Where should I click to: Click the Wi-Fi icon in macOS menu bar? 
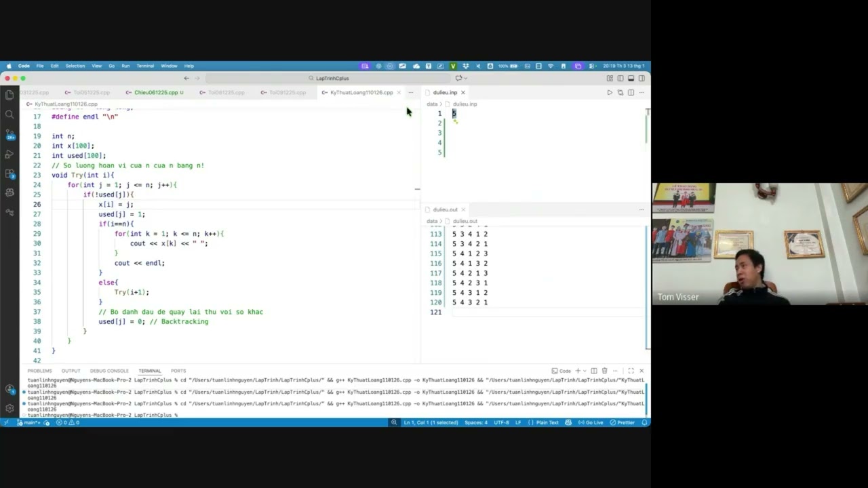tap(550, 66)
